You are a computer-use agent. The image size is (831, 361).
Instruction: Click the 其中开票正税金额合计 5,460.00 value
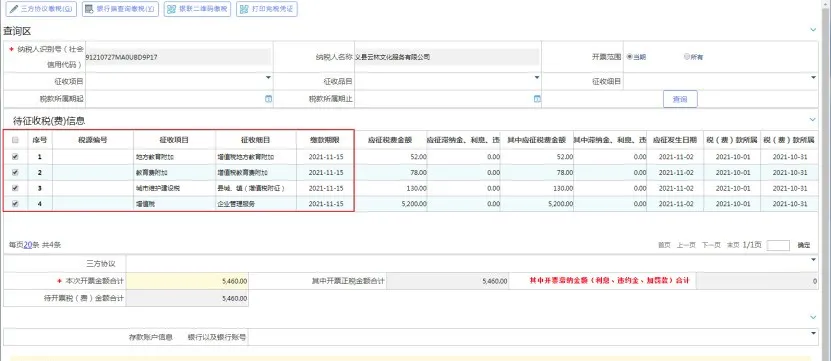448,281
